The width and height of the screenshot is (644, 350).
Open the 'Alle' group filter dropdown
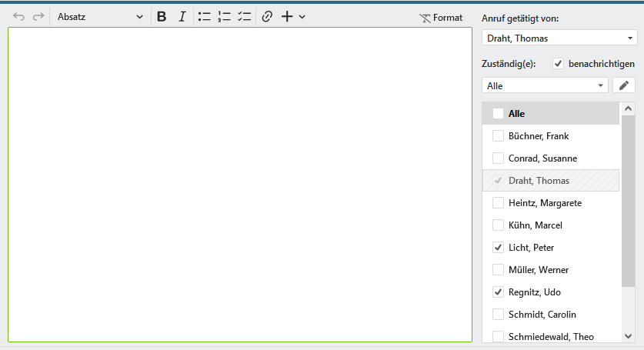point(545,85)
